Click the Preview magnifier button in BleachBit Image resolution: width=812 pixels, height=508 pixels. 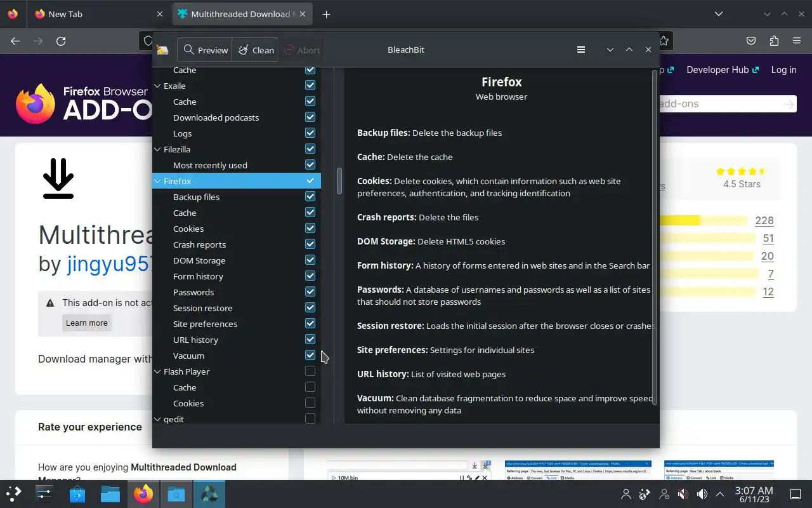click(x=205, y=50)
